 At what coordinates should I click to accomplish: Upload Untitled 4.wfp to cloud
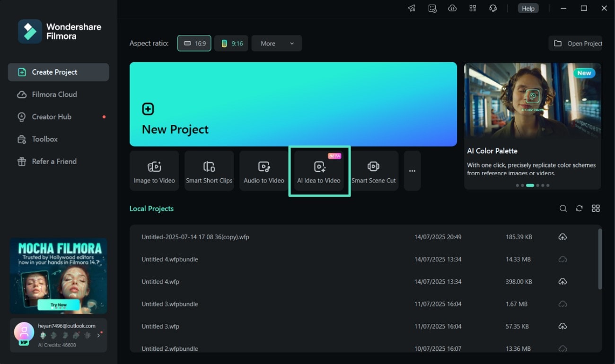pos(562,281)
